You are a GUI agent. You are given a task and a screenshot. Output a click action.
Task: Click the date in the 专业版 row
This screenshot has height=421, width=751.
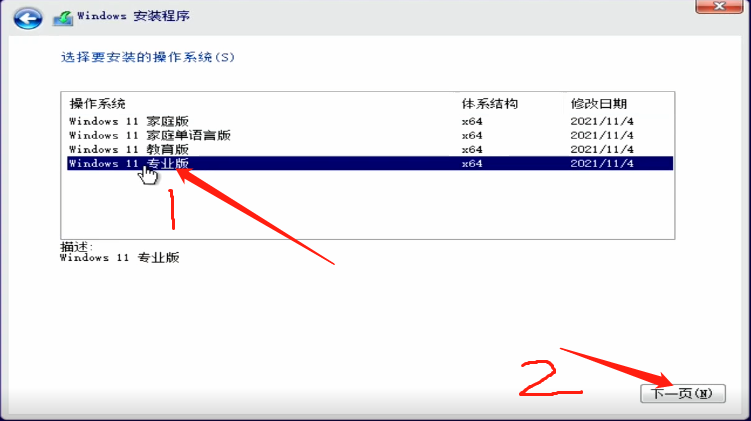click(602, 163)
